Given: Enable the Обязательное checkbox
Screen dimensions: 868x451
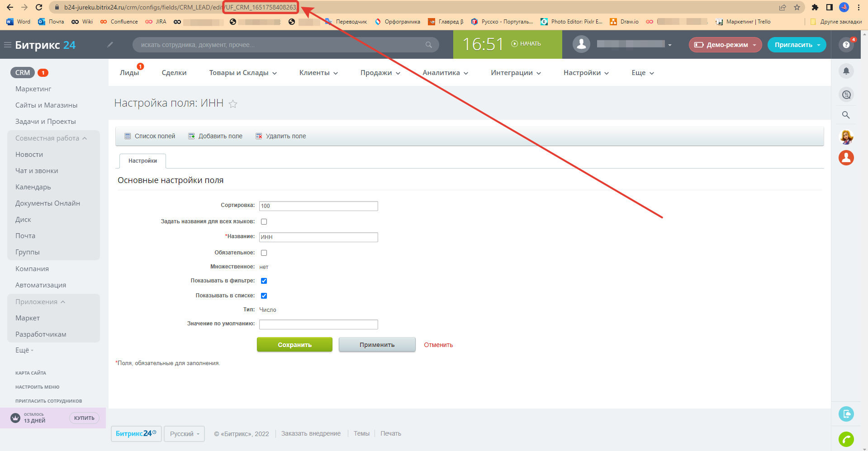Looking at the screenshot, I should pos(264,253).
